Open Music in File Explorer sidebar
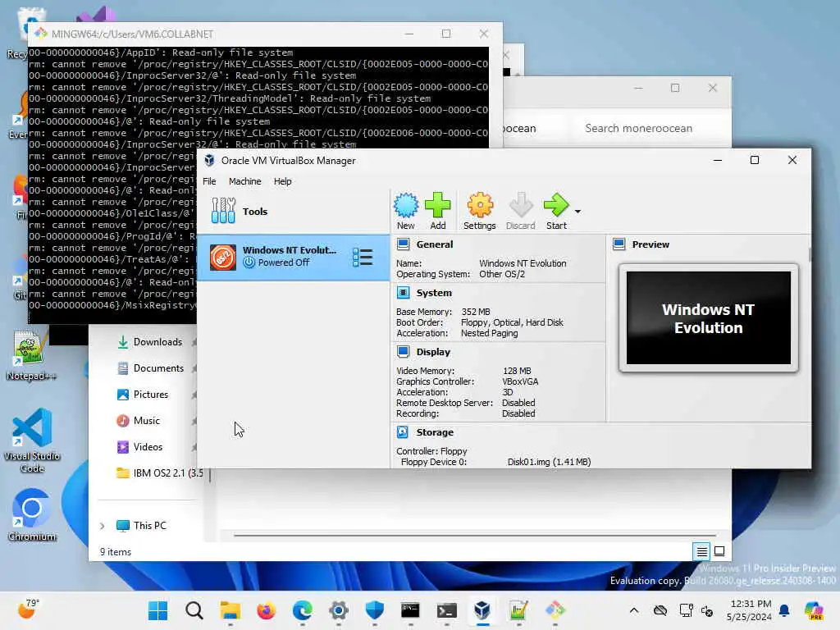This screenshot has width=840, height=630. [146, 421]
